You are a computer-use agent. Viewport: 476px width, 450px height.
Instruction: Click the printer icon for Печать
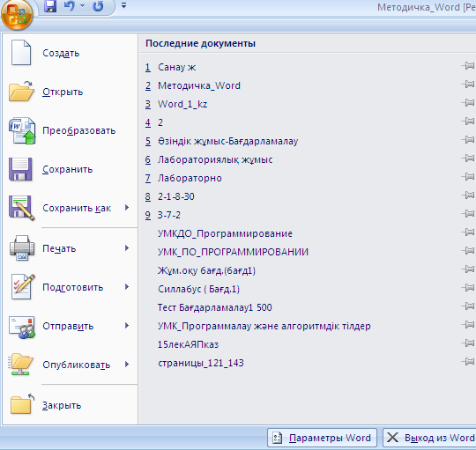coord(22,248)
